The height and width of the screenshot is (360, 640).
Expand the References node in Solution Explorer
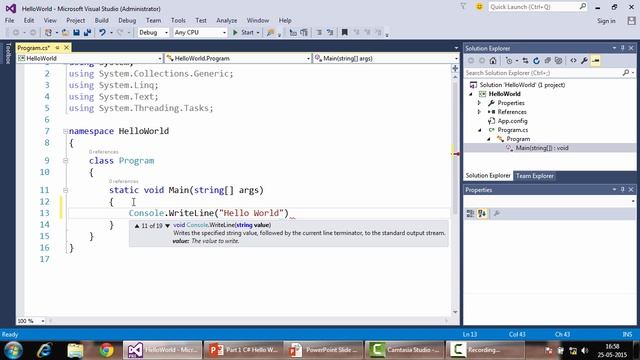480,112
